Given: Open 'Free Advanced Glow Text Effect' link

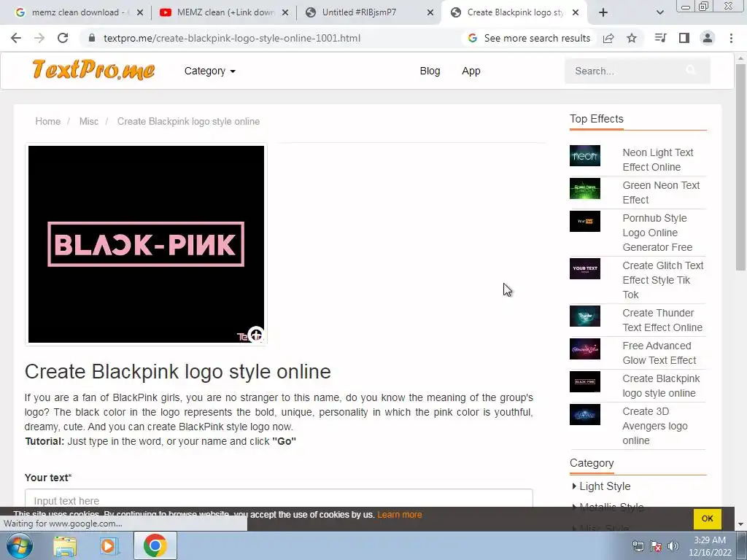Looking at the screenshot, I should pyautogui.click(x=659, y=353).
